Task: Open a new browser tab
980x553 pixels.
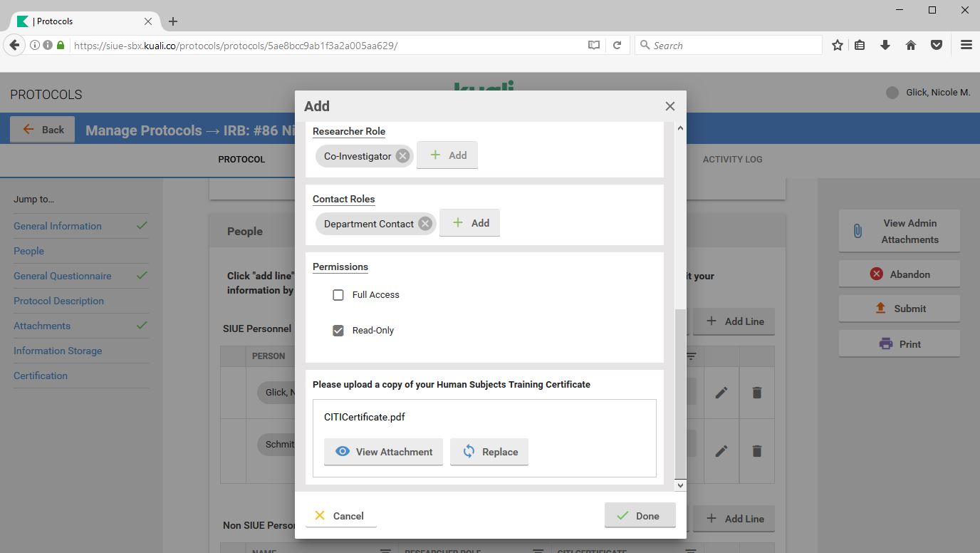Action: coord(173,21)
